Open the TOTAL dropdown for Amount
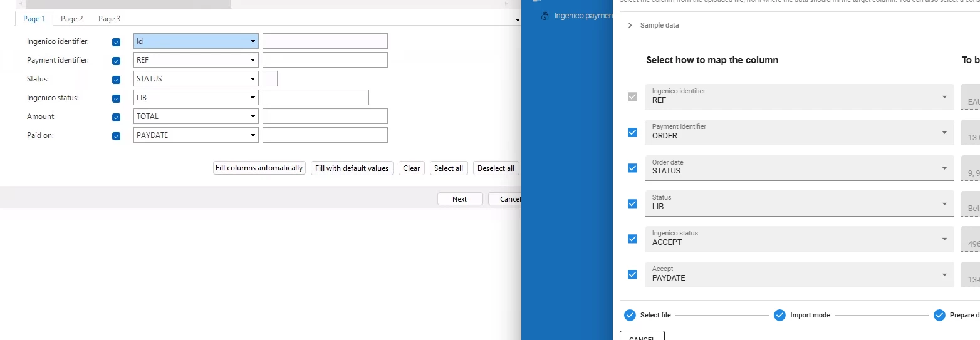980x340 pixels. pyautogui.click(x=196, y=116)
